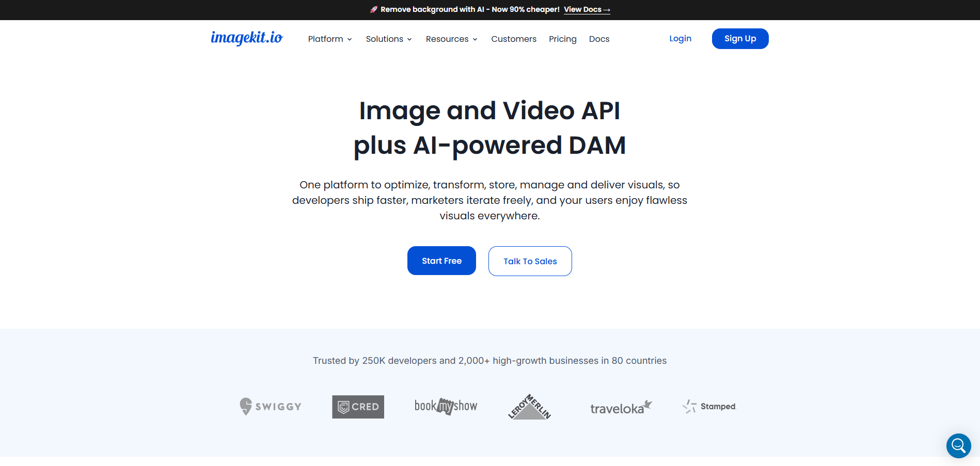Image resolution: width=980 pixels, height=466 pixels.
Task: Click the CRED company logo
Action: (x=358, y=407)
